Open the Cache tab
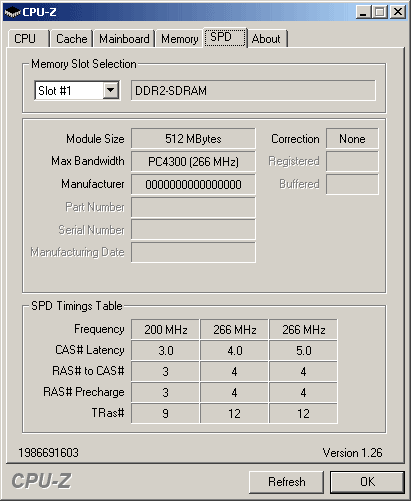The image size is (411, 501). pyautogui.click(x=71, y=39)
